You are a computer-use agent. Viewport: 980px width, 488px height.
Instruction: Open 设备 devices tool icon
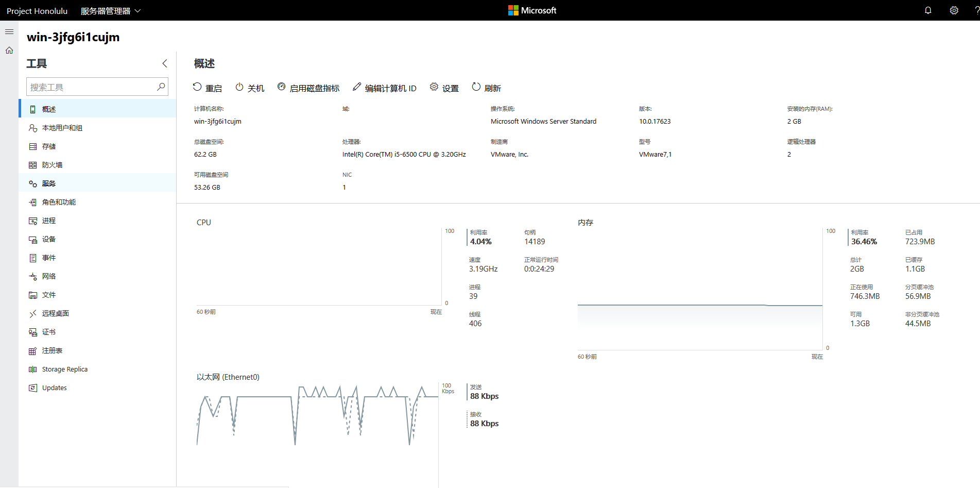(33, 239)
